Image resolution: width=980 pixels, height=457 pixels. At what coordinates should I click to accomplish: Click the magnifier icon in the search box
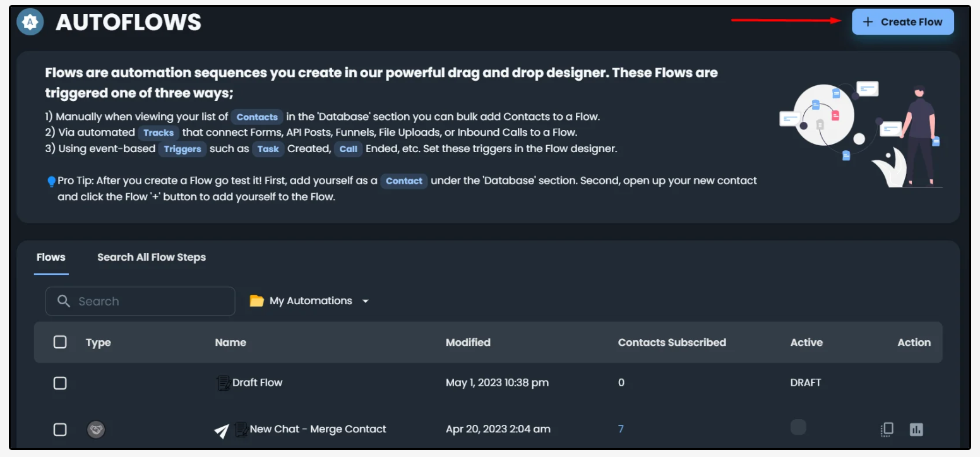pyautogui.click(x=64, y=301)
